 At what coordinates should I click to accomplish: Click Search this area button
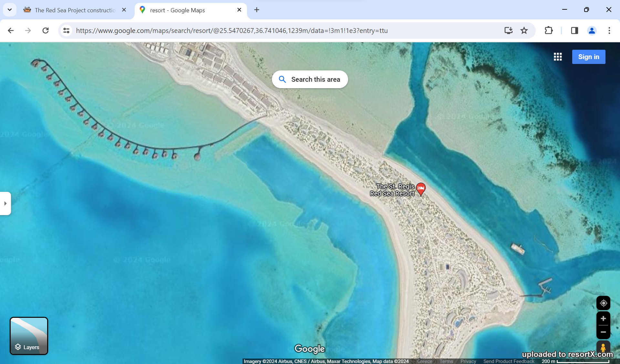pyautogui.click(x=310, y=79)
